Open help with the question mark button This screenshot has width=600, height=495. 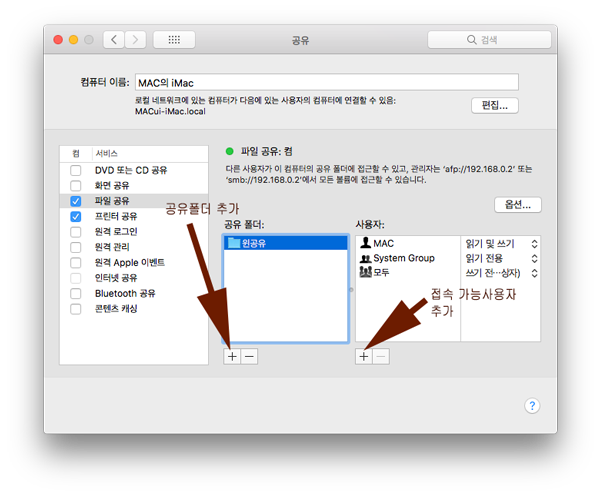pos(532,405)
